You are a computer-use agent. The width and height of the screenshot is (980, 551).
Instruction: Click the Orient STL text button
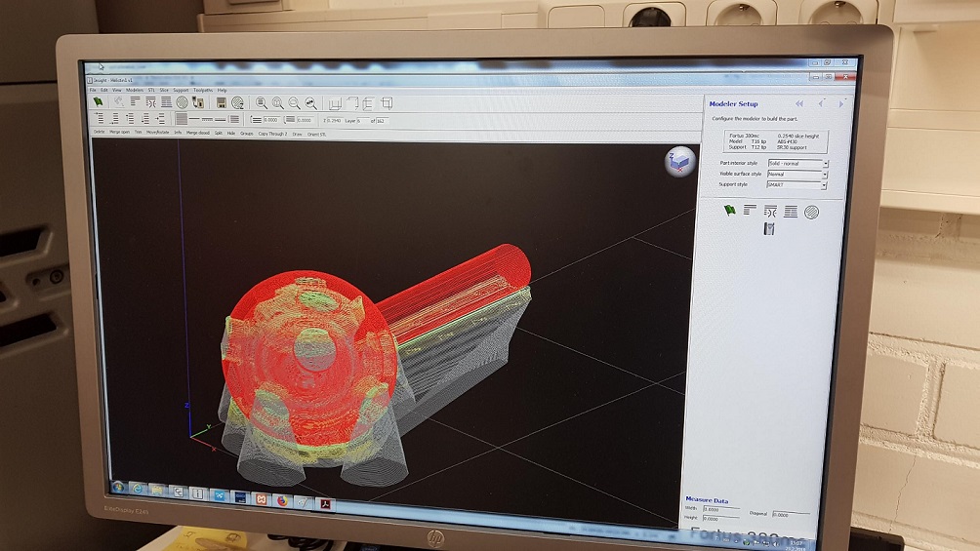[x=317, y=135]
